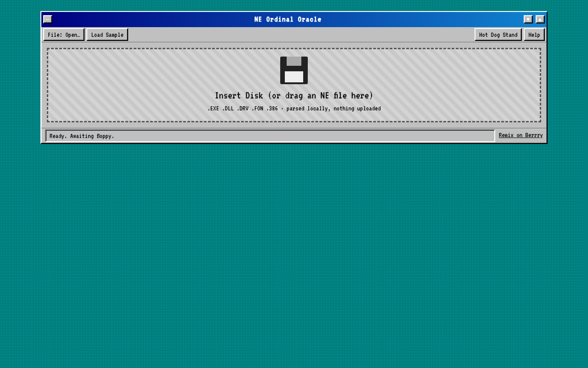This screenshot has width=588, height=368.
Task: Load the sample NE file
Action: coord(107,34)
